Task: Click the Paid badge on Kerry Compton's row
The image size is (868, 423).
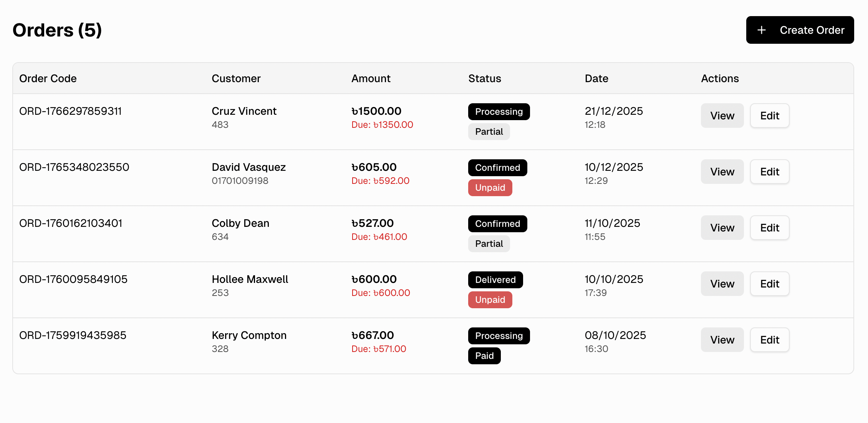Action: (484, 356)
